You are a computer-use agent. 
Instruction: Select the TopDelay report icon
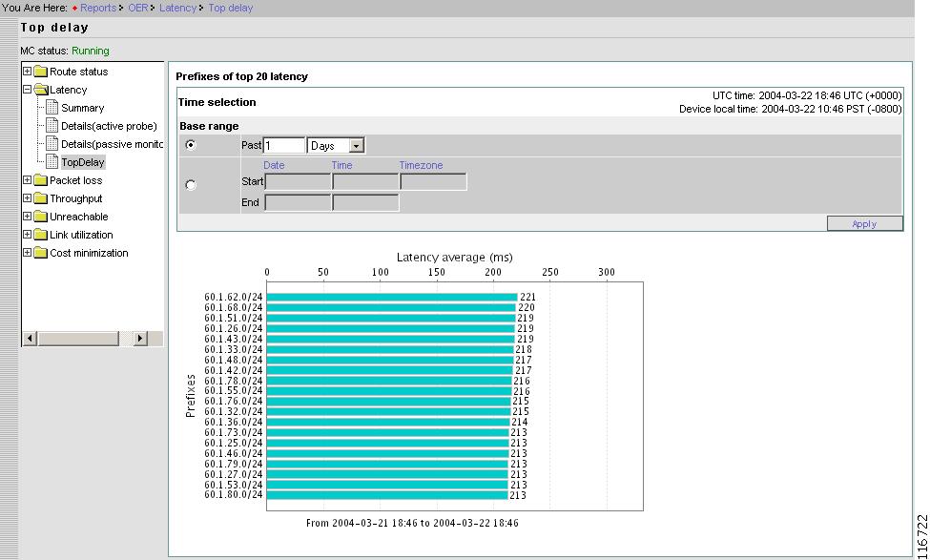[52, 161]
